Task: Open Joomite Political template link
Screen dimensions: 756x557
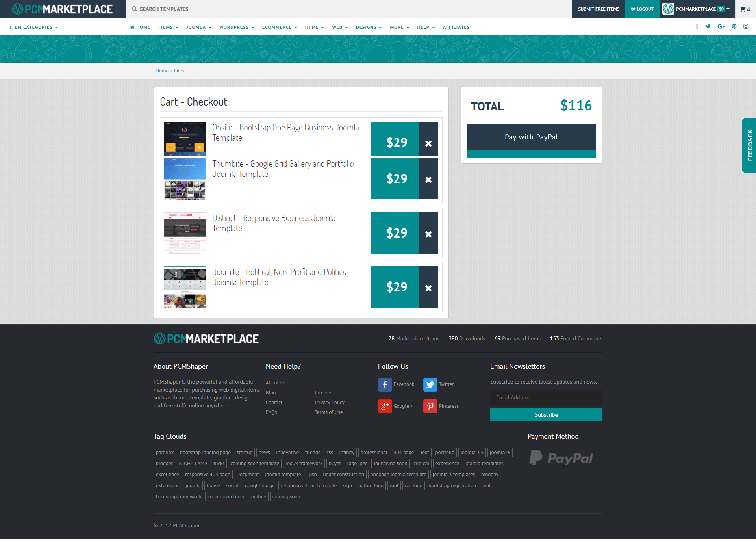Action: [x=279, y=277]
